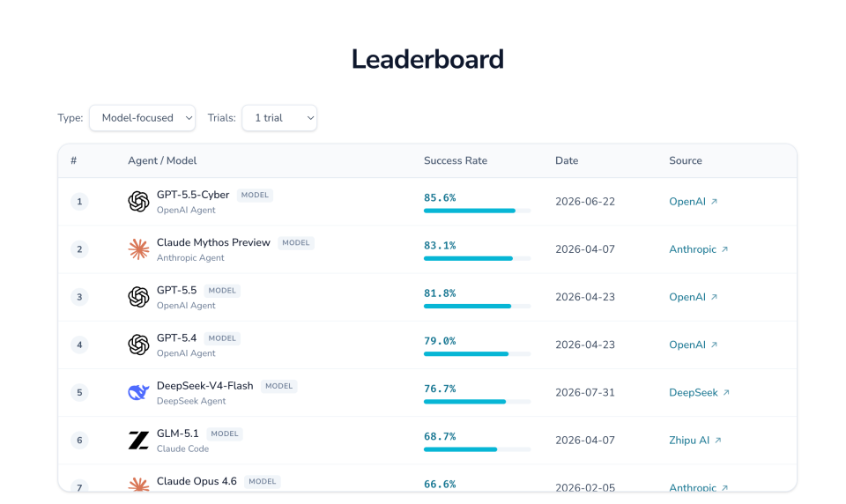Click the OpenAI logo beside GPT-5.4
Image resolution: width=846 pixels, height=504 pixels.
coord(138,345)
